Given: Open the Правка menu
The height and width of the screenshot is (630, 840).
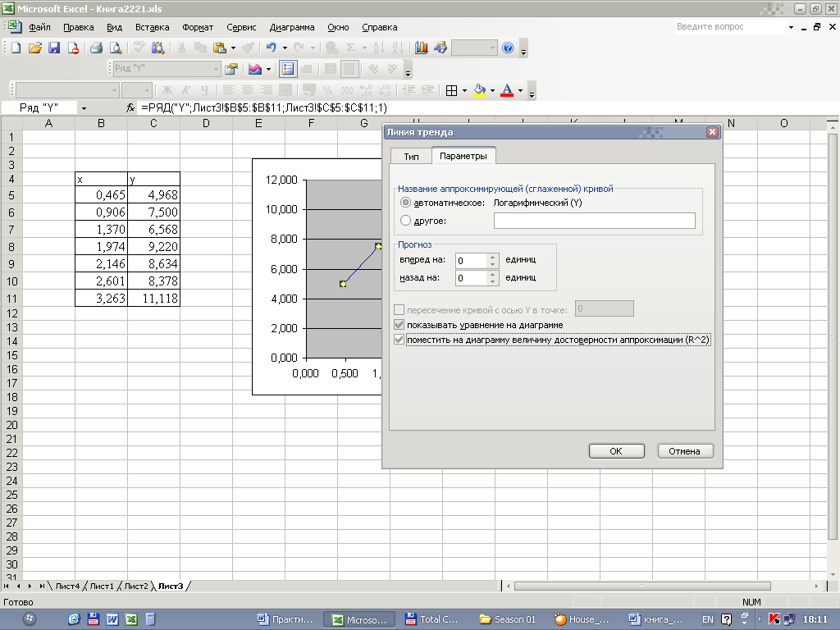Looking at the screenshot, I should tap(78, 27).
